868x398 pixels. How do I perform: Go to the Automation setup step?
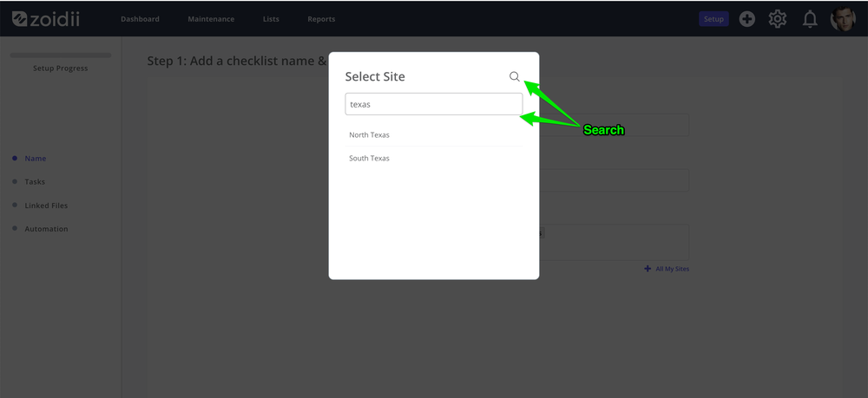tap(47, 229)
